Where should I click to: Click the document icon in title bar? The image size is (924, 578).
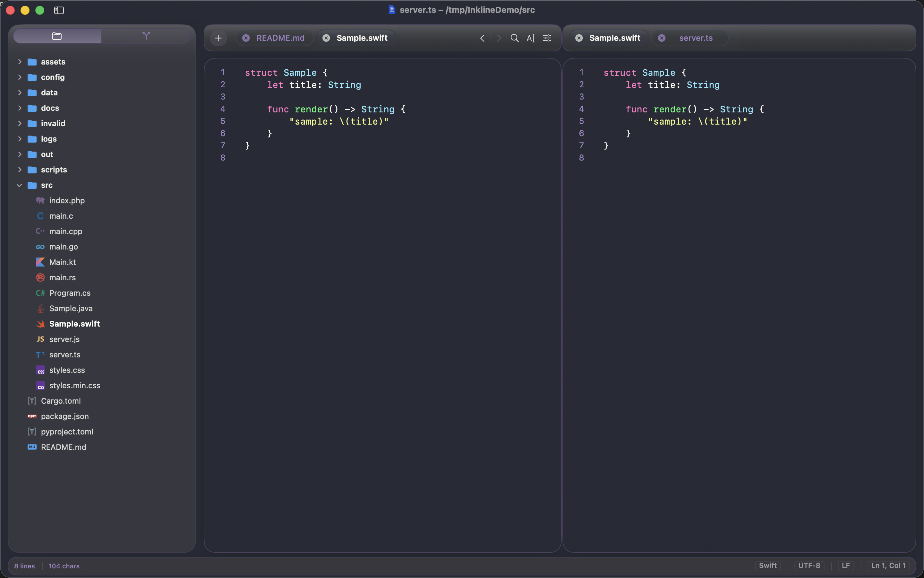(x=392, y=10)
